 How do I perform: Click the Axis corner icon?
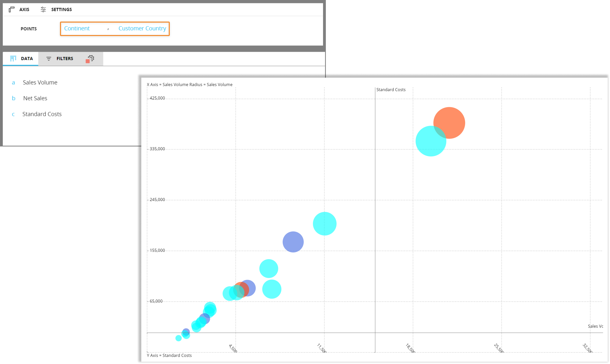coord(11,9)
